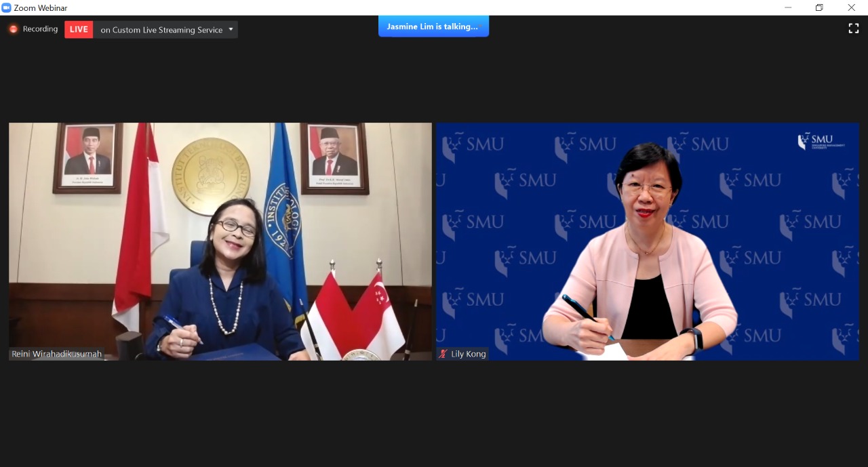Click the red LIVE badge
Screen dimensions: 868x467
[x=79, y=29]
